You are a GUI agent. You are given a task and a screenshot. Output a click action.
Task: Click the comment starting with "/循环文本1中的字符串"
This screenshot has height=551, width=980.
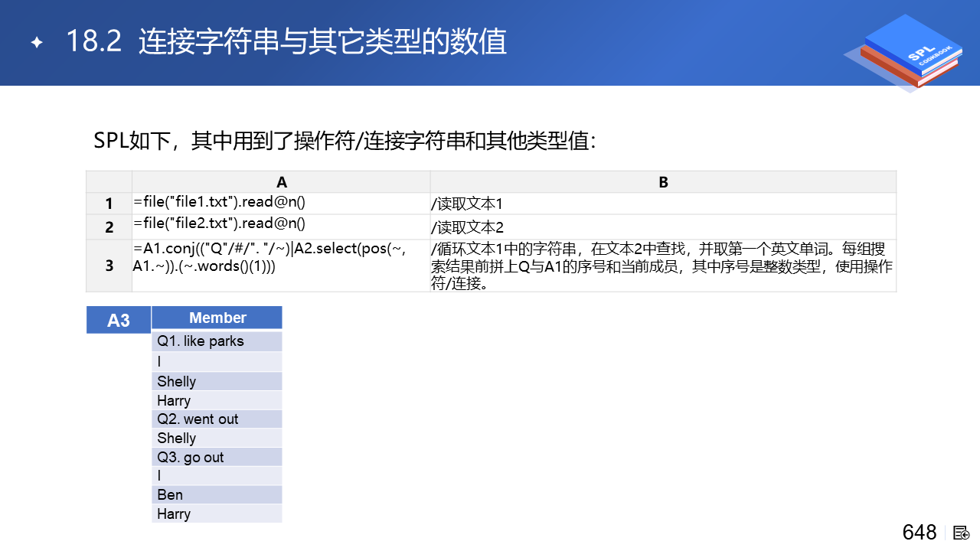(663, 266)
